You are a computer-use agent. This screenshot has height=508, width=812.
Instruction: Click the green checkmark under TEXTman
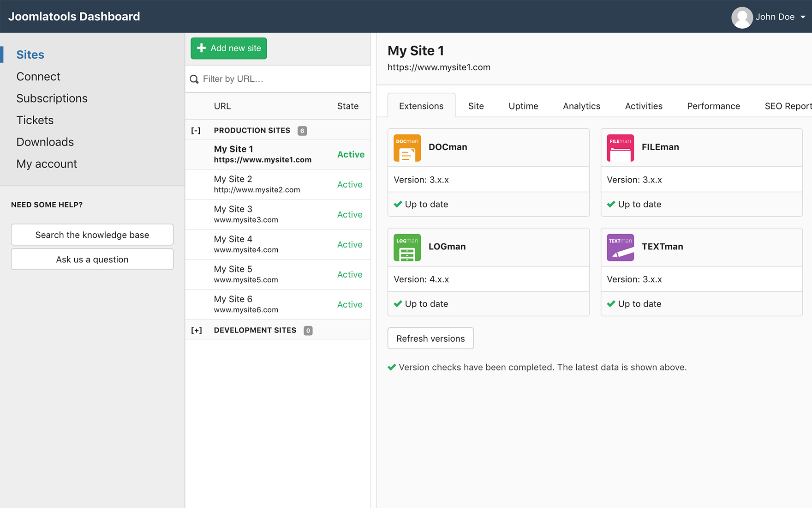(x=611, y=304)
